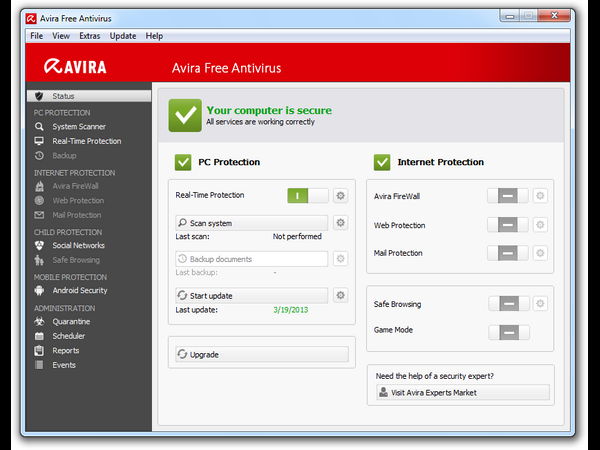Click the last update date 3/19/2013
The height and width of the screenshot is (450, 600).
[x=291, y=310]
